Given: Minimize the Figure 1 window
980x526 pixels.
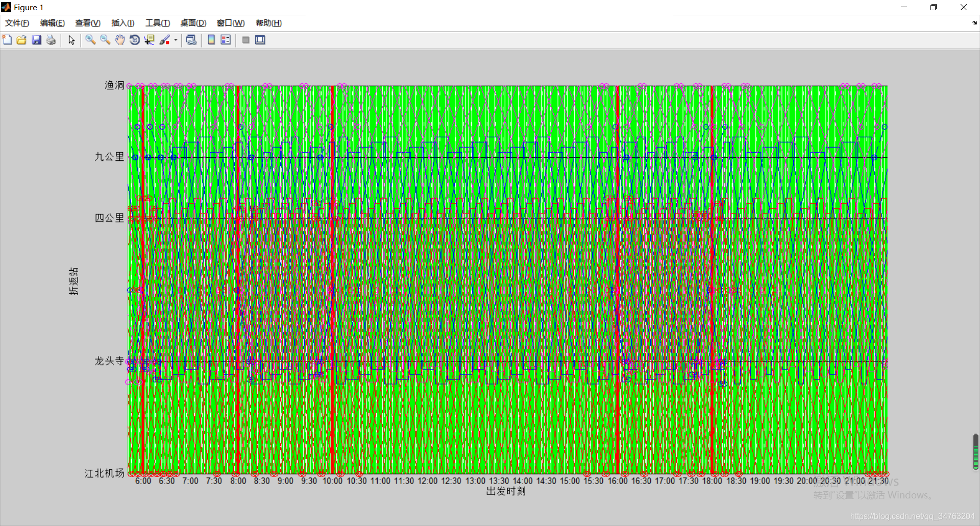Looking at the screenshot, I should tap(904, 7).
